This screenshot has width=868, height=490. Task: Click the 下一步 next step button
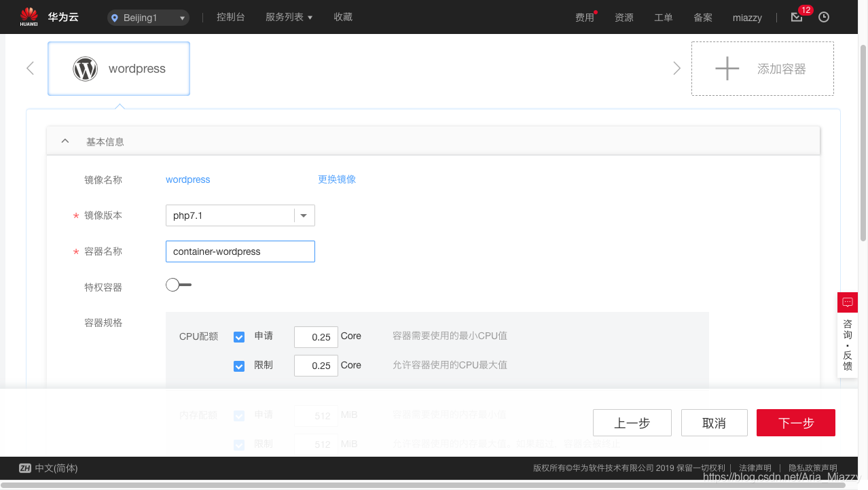pos(796,423)
